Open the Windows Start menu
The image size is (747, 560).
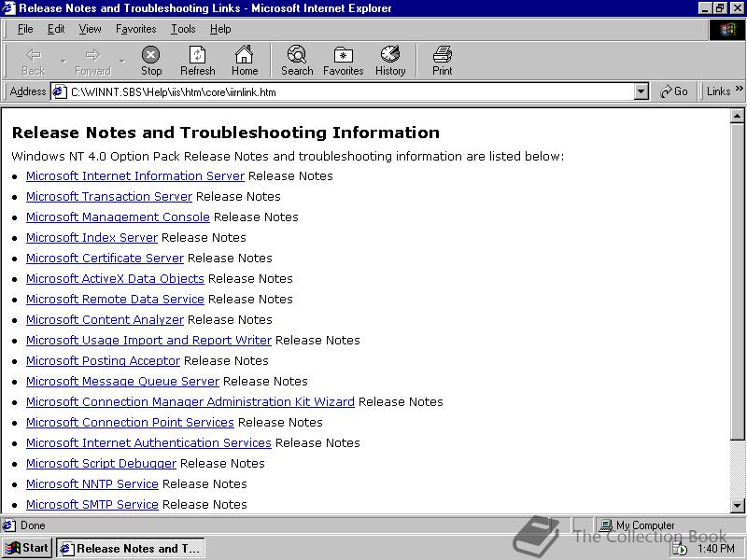(28, 548)
